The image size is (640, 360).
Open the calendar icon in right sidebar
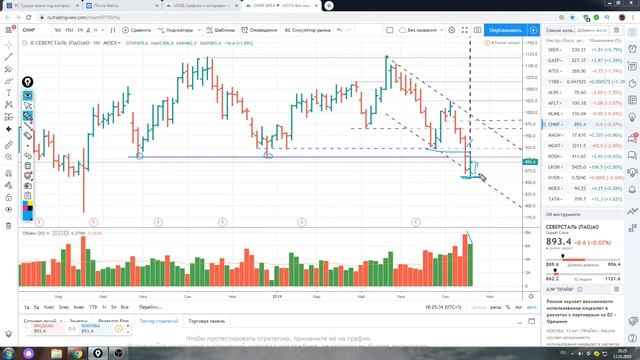click(x=632, y=100)
